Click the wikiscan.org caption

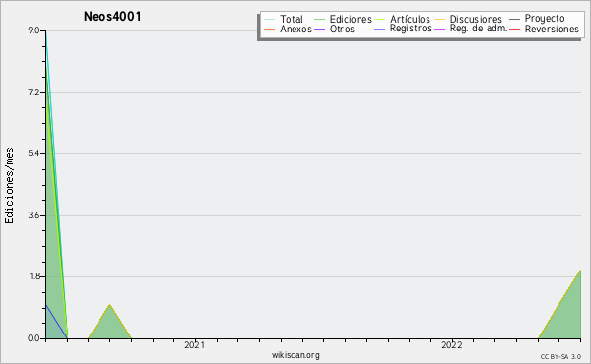coord(295,355)
